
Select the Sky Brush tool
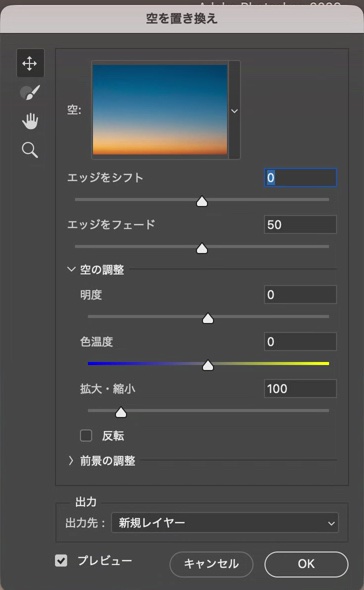30,93
